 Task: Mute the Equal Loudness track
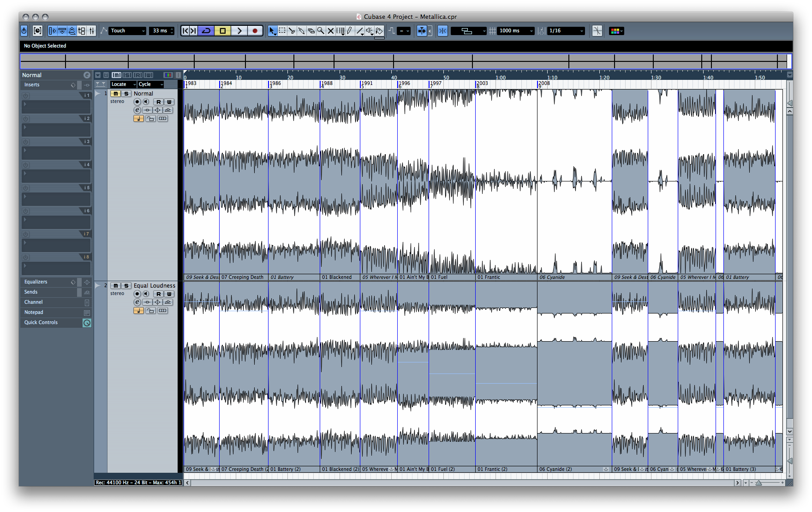click(x=115, y=286)
